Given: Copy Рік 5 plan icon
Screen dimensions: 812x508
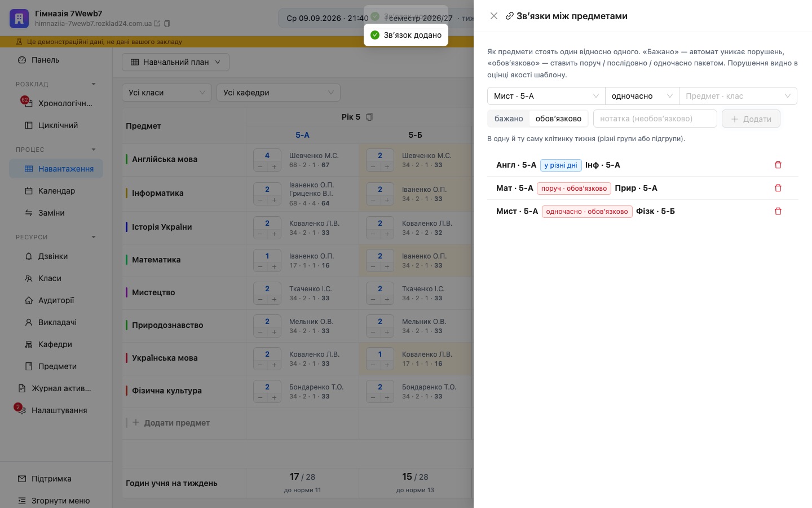Looking at the screenshot, I should point(369,117).
